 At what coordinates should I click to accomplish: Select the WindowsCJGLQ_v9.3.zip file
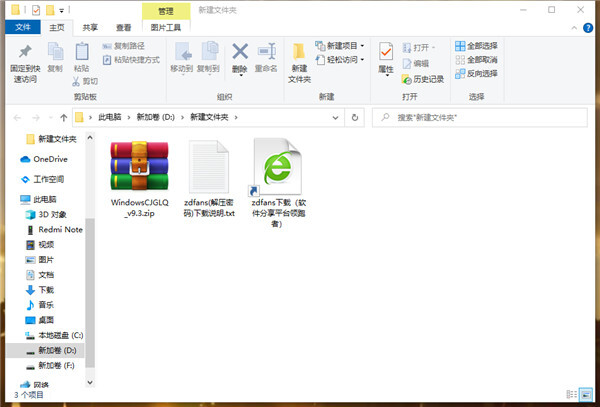[139, 179]
